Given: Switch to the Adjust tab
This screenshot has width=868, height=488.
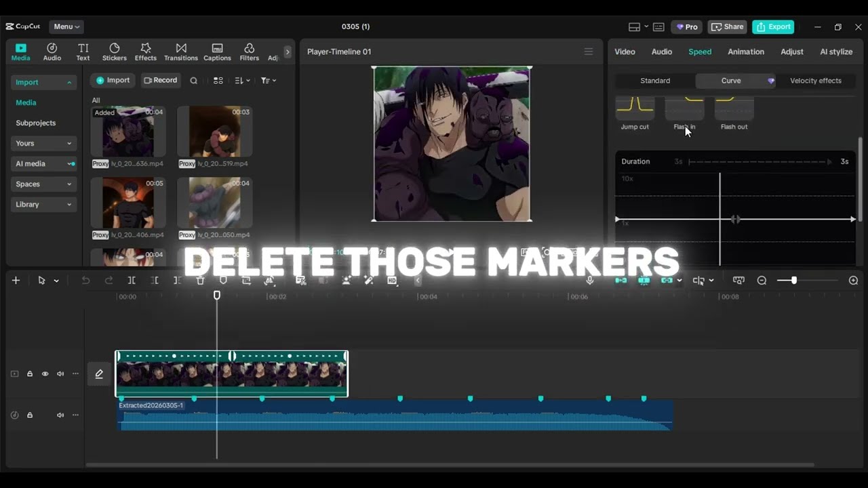Looking at the screenshot, I should 792,52.
